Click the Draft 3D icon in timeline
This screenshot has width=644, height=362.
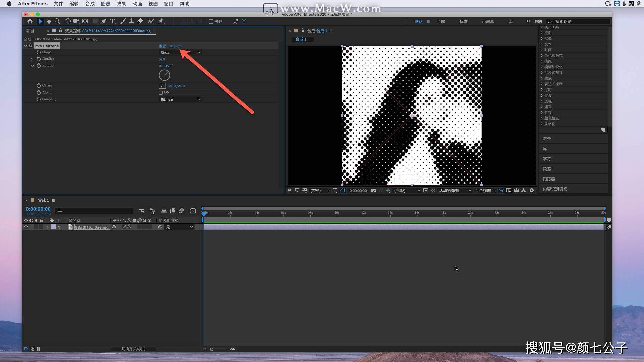point(153,211)
